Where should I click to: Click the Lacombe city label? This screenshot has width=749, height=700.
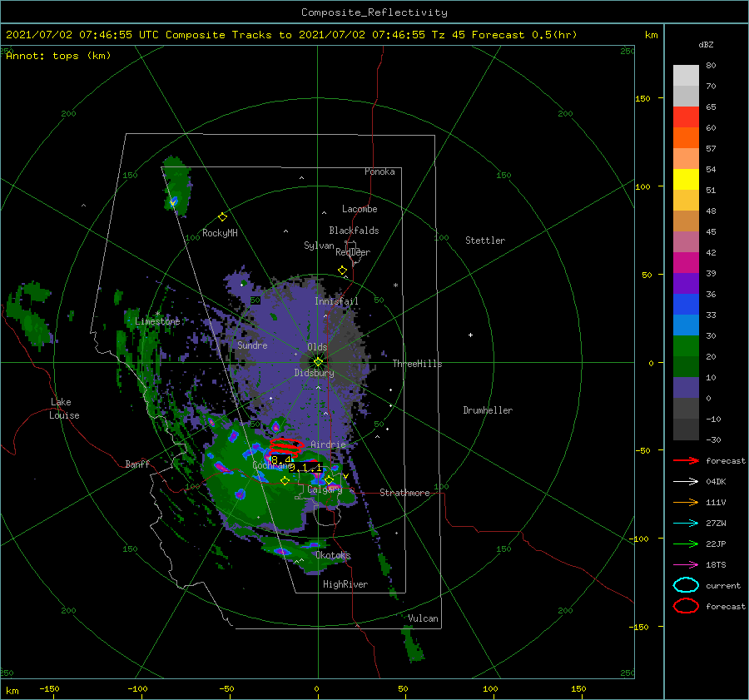[x=360, y=209]
